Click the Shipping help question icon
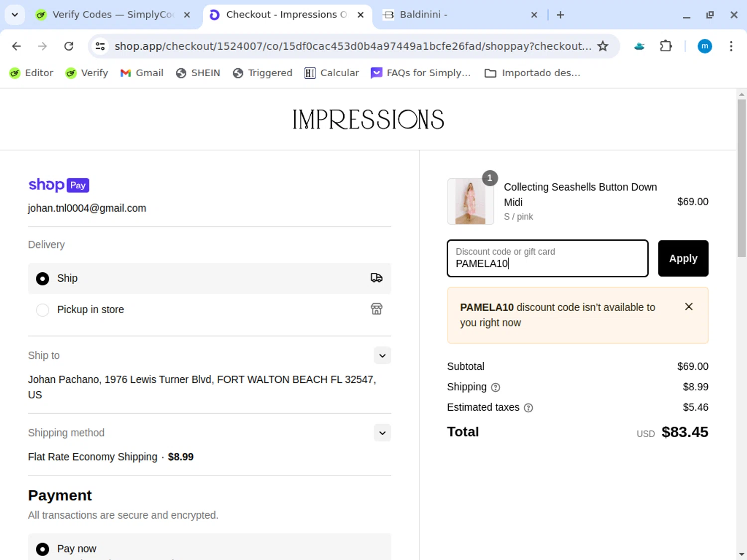 point(496,387)
